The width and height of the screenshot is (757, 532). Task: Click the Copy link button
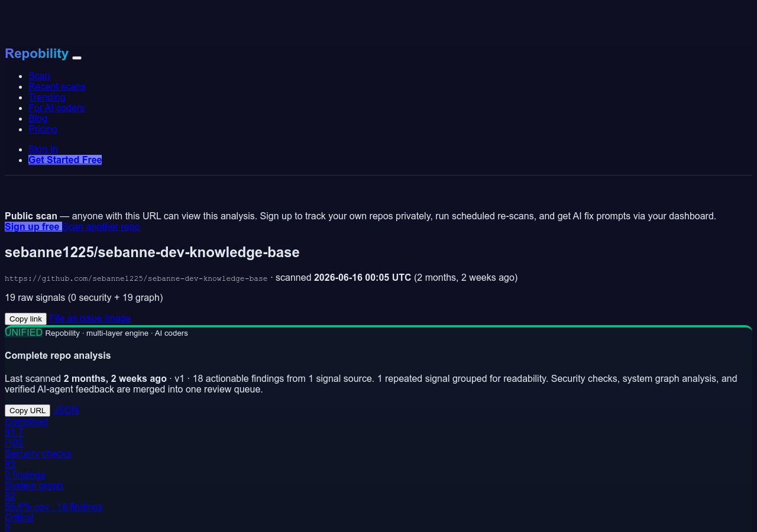click(25, 319)
